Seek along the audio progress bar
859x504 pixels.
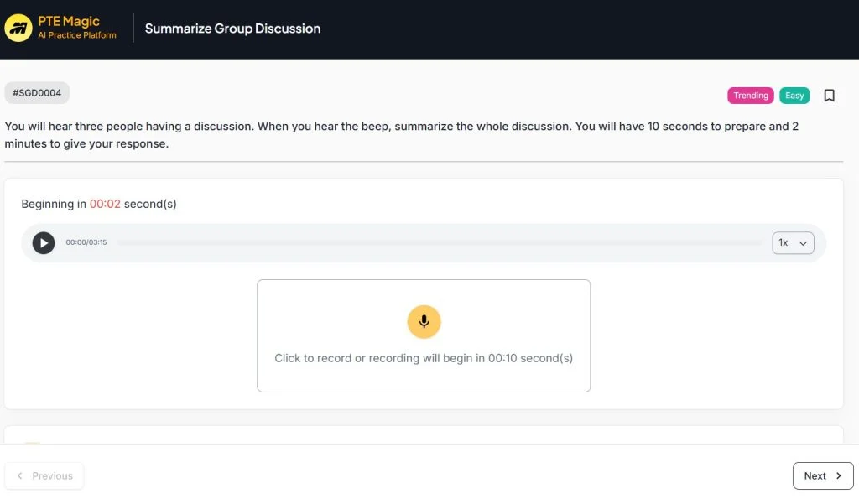[x=436, y=243]
